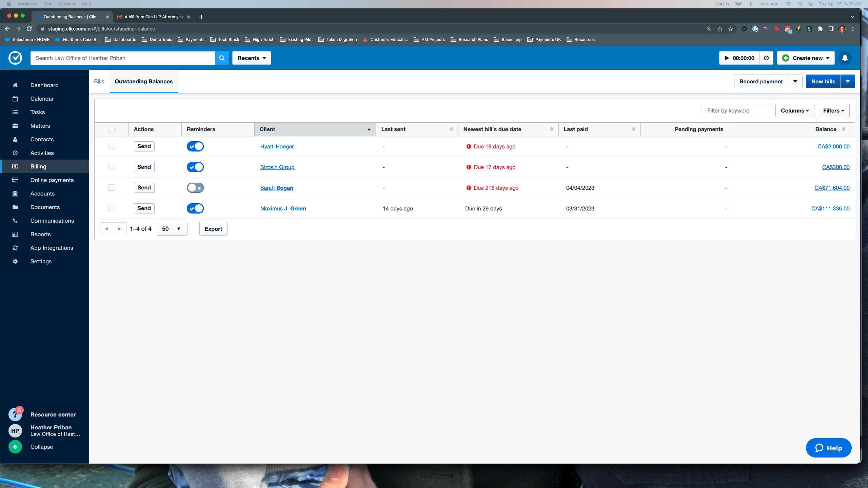868x488 pixels.
Task: Click the Filter by keyword field
Action: (x=736, y=110)
